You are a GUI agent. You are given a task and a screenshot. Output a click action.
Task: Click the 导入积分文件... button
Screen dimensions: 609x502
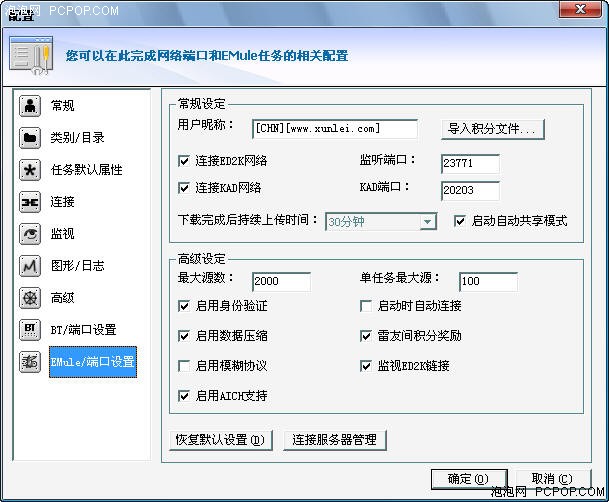493,129
